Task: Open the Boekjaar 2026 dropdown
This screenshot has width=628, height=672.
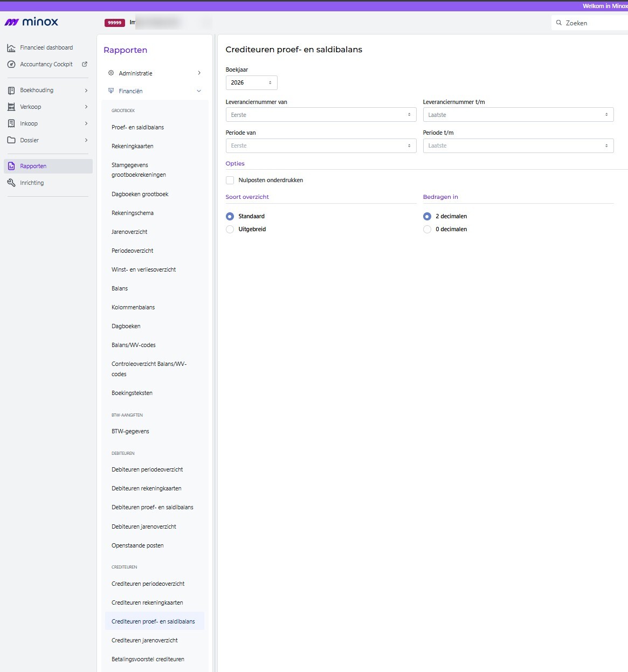Action: 252,82
